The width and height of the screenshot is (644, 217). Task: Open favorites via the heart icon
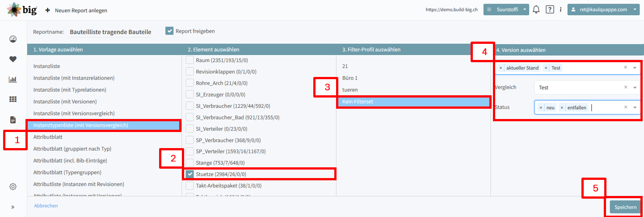pos(13,59)
